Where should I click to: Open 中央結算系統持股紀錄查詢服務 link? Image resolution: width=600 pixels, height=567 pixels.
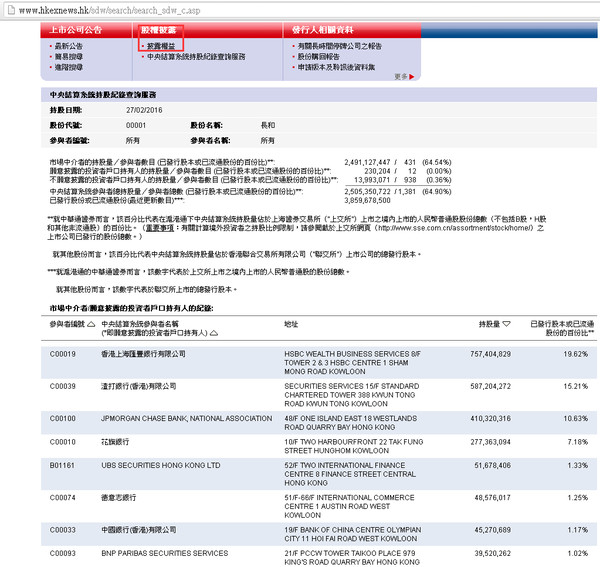click(196, 57)
